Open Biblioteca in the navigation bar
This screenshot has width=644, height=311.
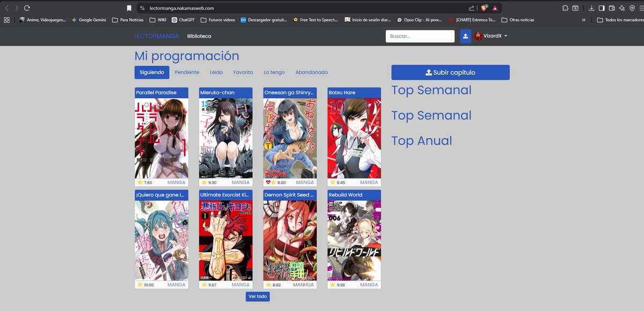[199, 36]
